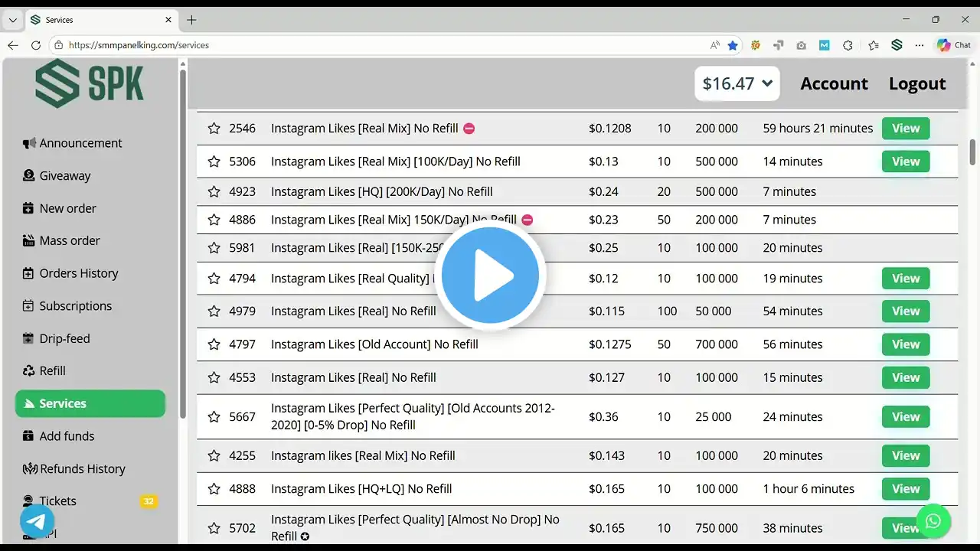The image size is (980, 551).
Task: Click Logout in the header
Action: pyautogui.click(x=917, y=83)
